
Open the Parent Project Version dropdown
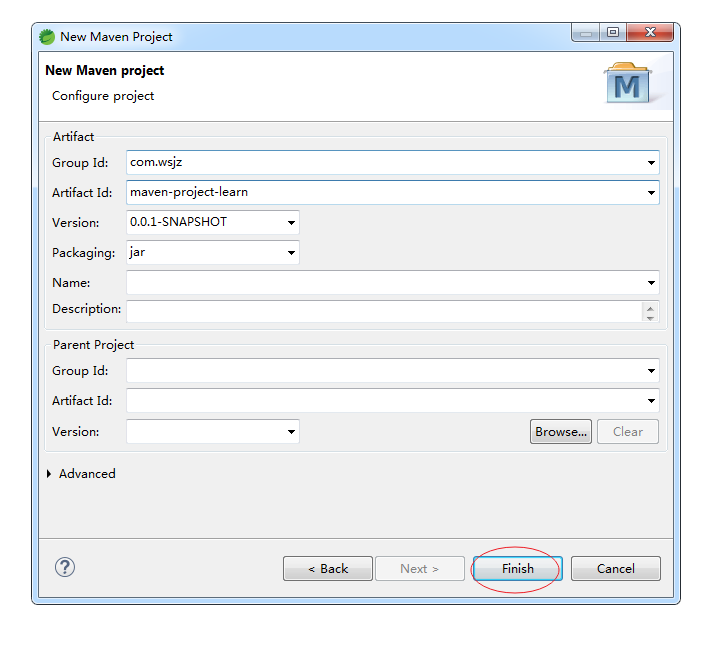(291, 431)
